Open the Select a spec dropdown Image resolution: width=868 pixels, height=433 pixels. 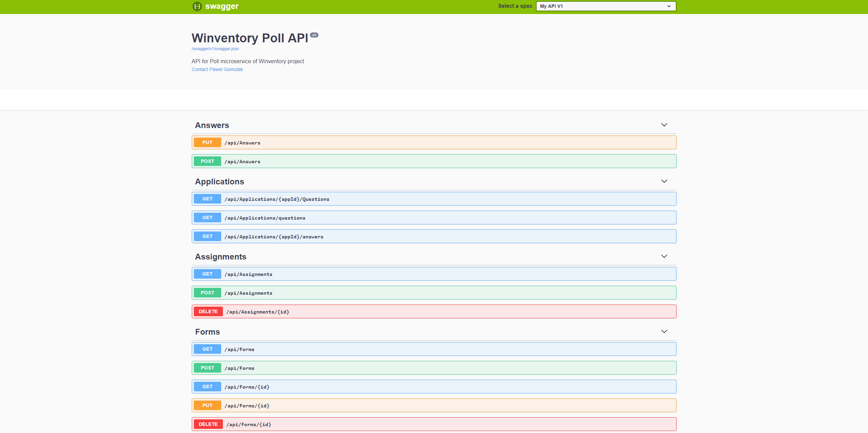(x=606, y=6)
